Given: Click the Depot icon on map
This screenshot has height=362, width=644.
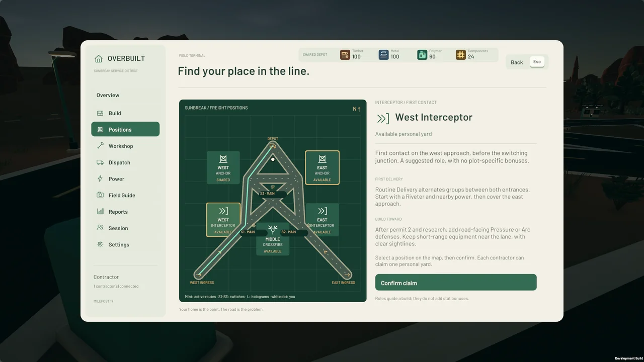Looking at the screenshot, I should click(273, 145).
